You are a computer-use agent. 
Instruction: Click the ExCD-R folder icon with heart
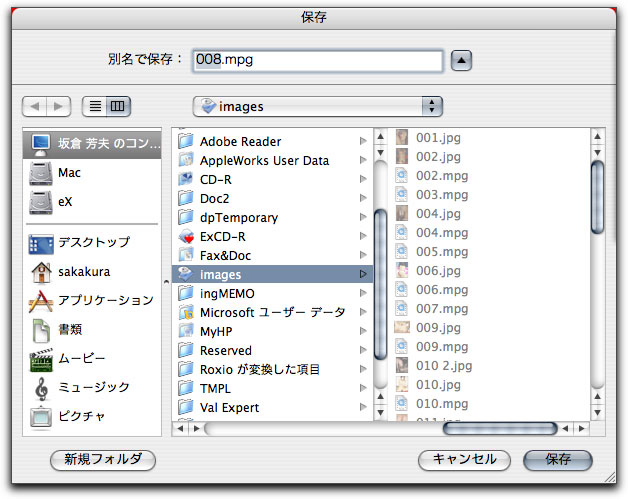pyautogui.click(x=186, y=236)
